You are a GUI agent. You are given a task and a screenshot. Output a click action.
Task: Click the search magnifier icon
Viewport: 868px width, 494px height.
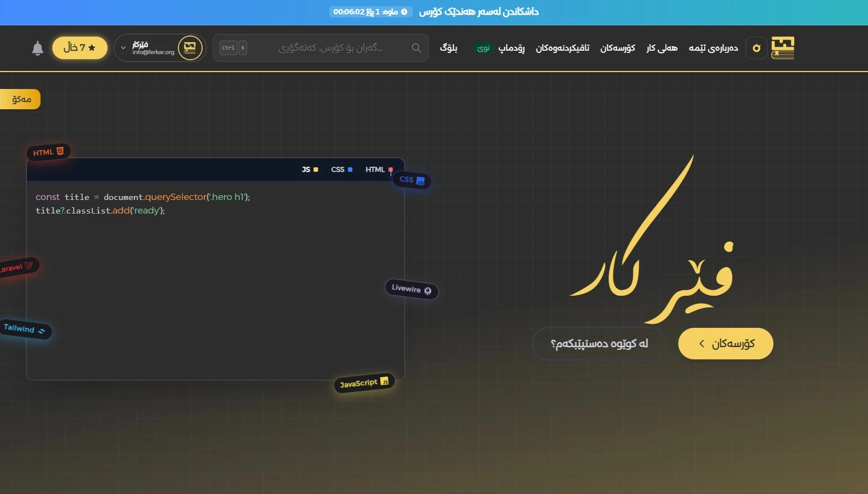[x=417, y=48]
